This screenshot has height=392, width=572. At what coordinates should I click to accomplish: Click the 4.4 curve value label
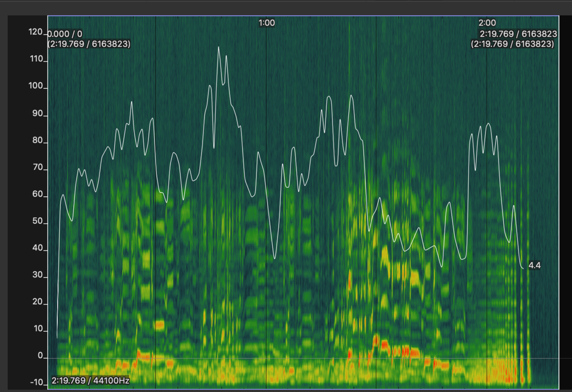[x=534, y=266]
